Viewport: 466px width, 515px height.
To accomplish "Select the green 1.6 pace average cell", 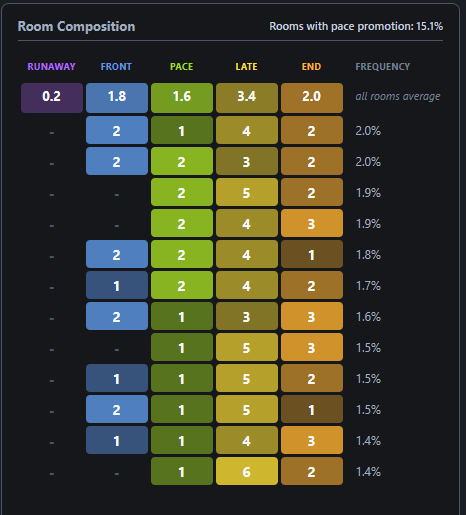I will pyautogui.click(x=182, y=98).
